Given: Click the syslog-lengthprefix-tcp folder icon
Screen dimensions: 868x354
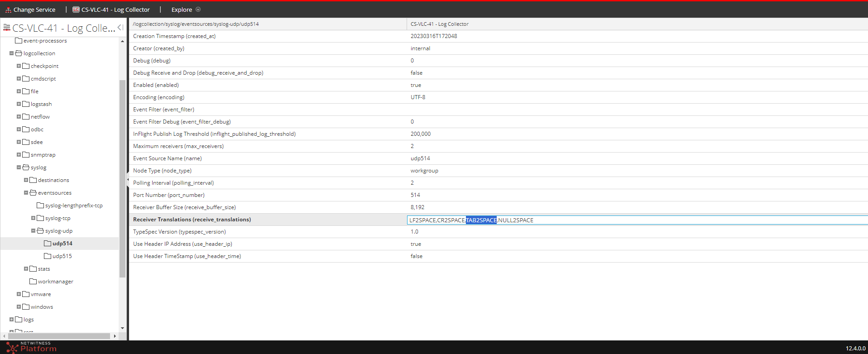Looking at the screenshot, I should (x=40, y=206).
